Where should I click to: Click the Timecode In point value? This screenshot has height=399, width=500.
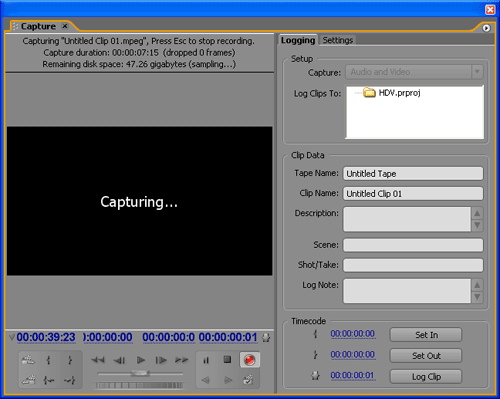353,334
